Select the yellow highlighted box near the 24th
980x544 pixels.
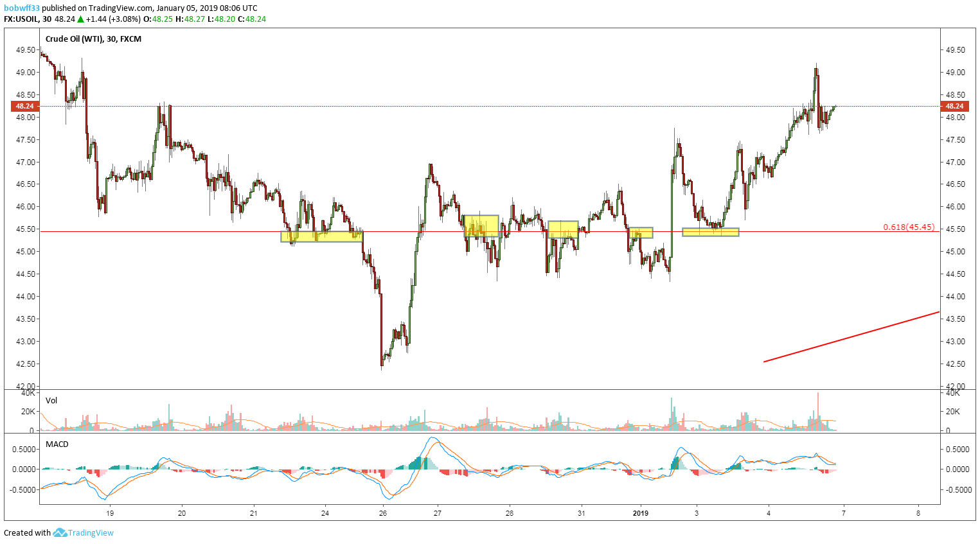pos(322,236)
